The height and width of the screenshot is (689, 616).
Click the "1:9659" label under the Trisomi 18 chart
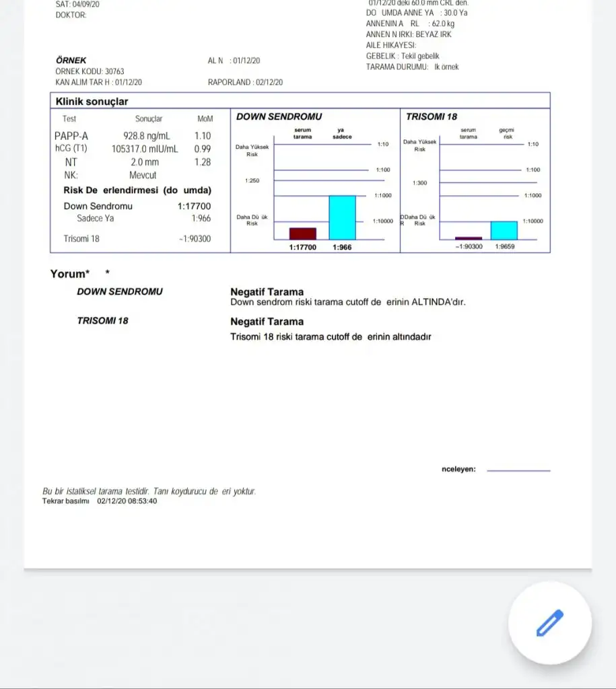click(505, 246)
